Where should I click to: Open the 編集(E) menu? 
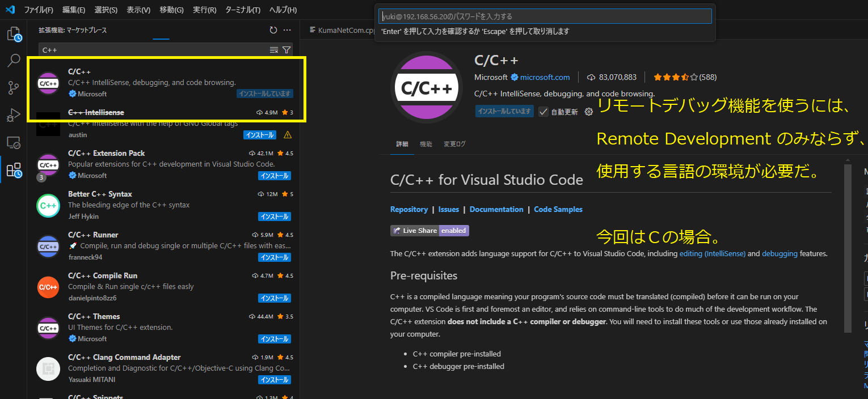click(74, 10)
